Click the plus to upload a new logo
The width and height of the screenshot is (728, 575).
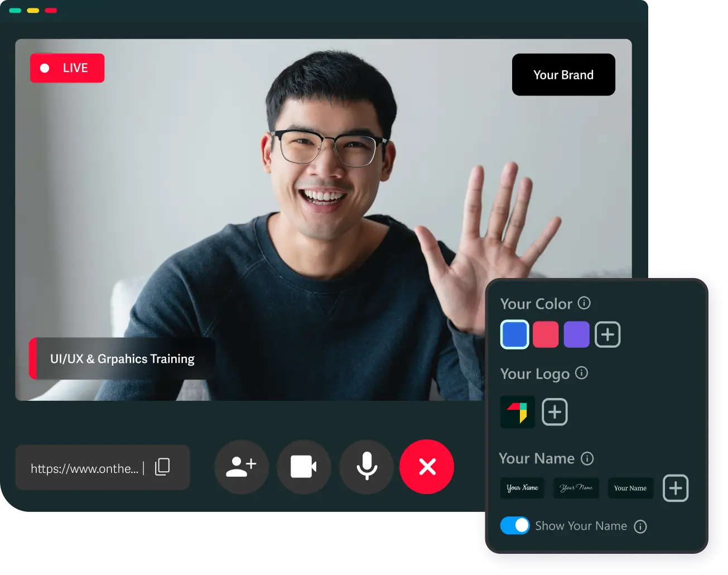point(555,411)
